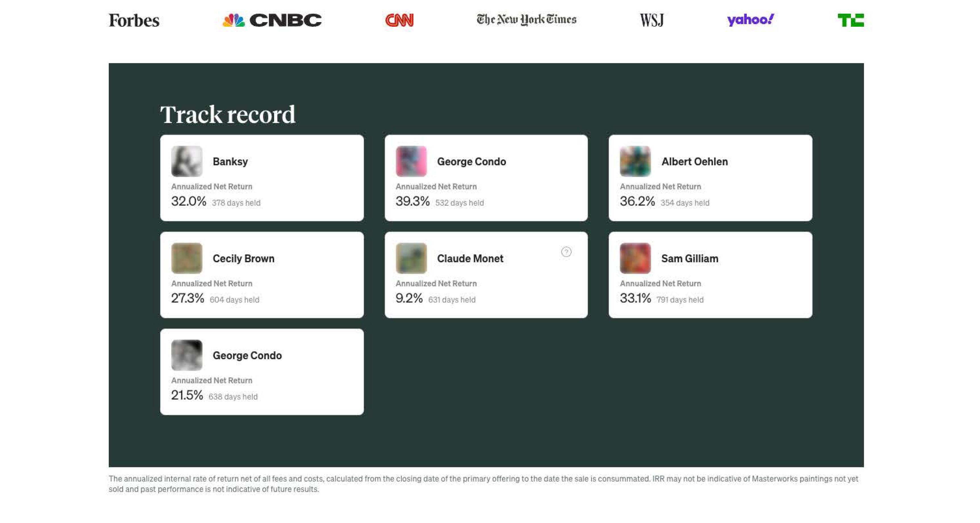Screen dimensions: 980x523
Task: Open the pink George Condo artwork thumbnail
Action: (x=411, y=161)
